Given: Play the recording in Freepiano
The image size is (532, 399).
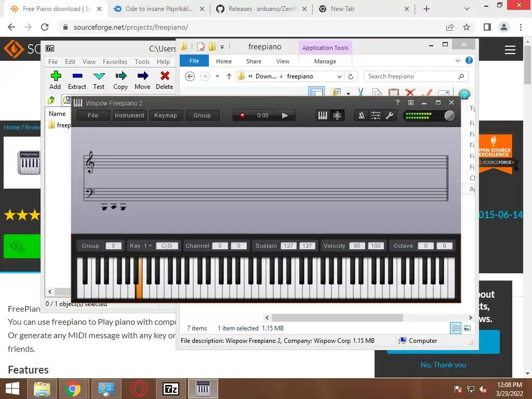Looking at the screenshot, I should [285, 115].
